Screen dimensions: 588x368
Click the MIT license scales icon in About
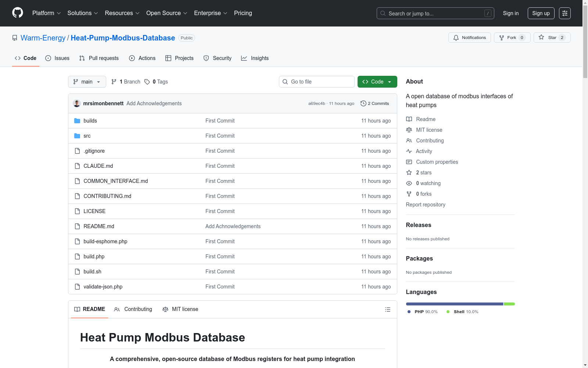[x=409, y=130]
